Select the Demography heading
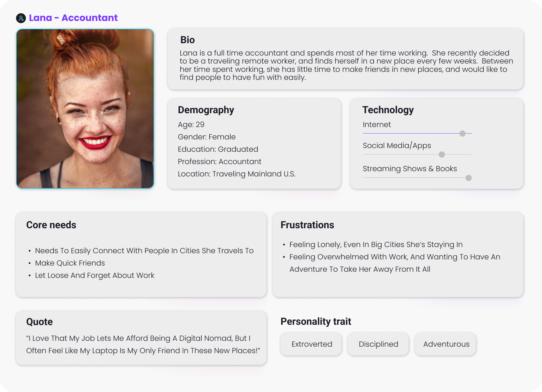 (x=206, y=110)
